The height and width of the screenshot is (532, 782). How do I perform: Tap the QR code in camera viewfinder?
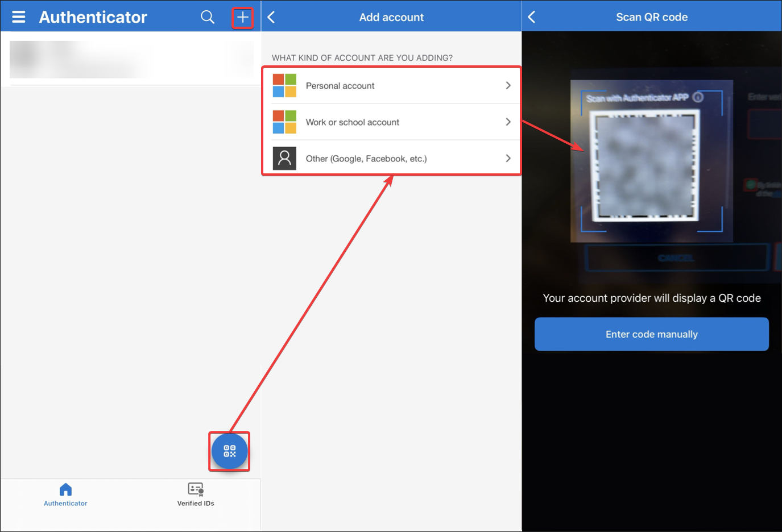pyautogui.click(x=646, y=165)
